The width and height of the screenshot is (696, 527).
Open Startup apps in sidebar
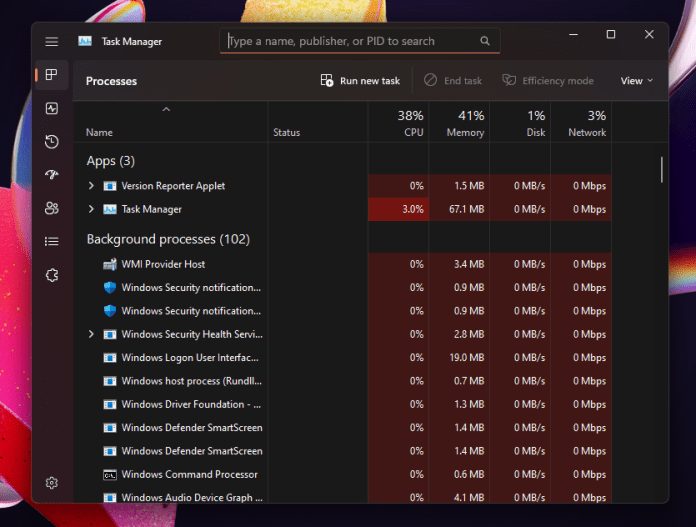(x=51, y=174)
